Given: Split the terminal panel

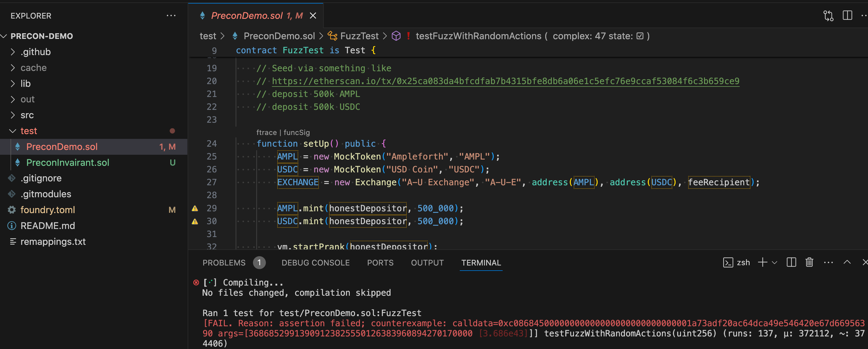Looking at the screenshot, I should coord(791,262).
